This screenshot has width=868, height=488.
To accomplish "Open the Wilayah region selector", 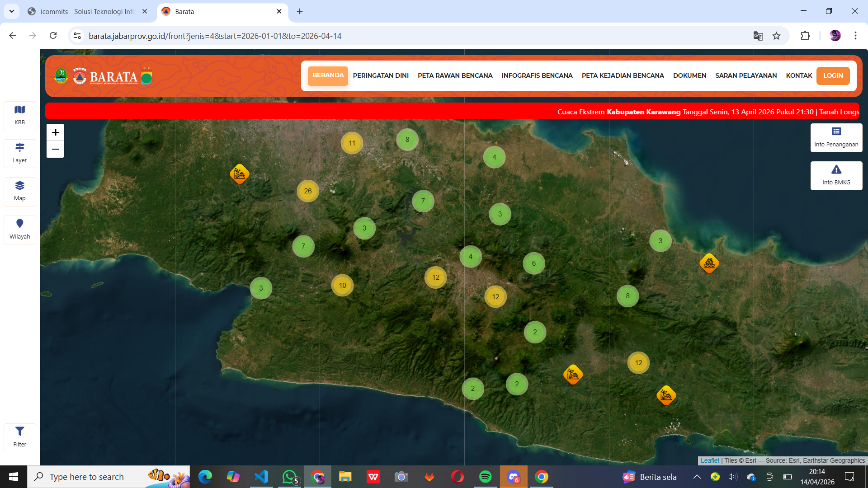I will 19,229.
